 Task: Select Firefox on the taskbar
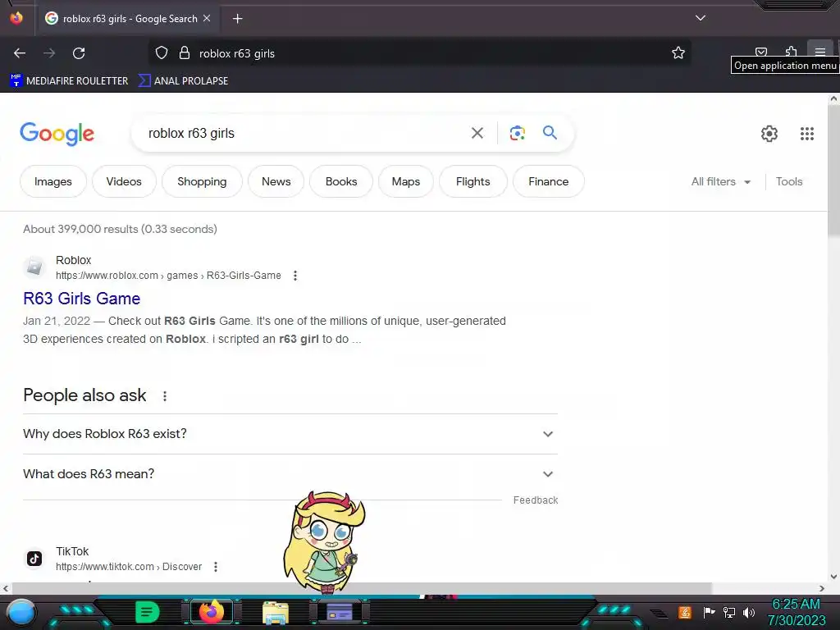tap(212, 612)
